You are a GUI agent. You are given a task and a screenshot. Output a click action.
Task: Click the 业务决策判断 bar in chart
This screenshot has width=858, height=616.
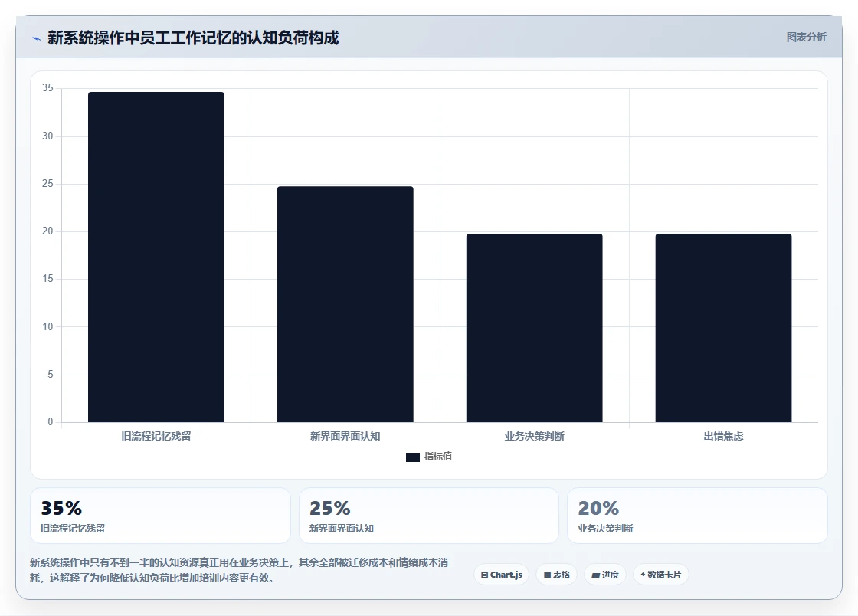(x=534, y=328)
